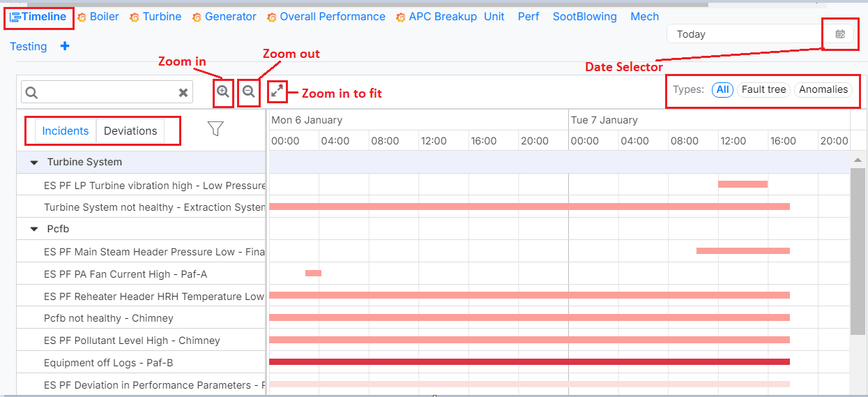Screen dimensions: 868x397
Task: Open the APC Breakup tab
Action: click(443, 16)
